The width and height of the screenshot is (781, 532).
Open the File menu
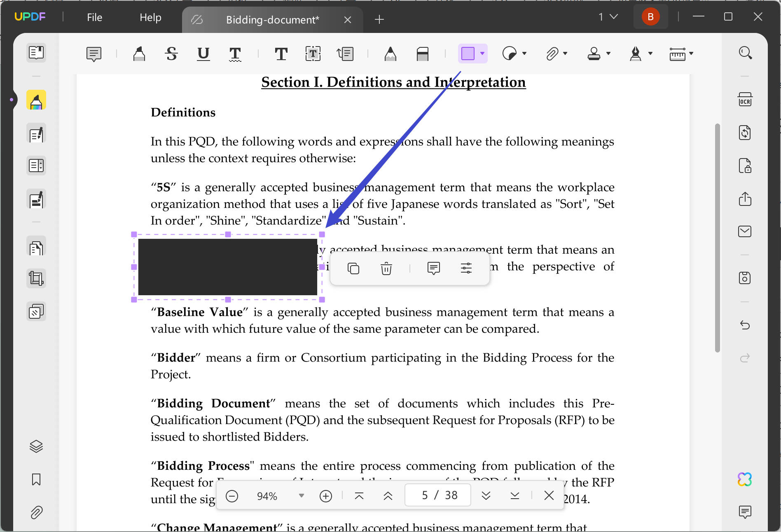click(x=94, y=17)
